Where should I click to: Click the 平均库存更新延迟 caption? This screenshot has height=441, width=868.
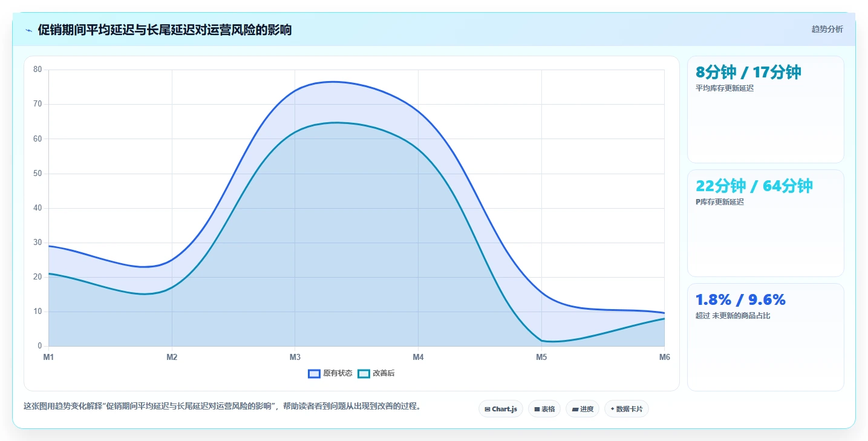[725, 88]
